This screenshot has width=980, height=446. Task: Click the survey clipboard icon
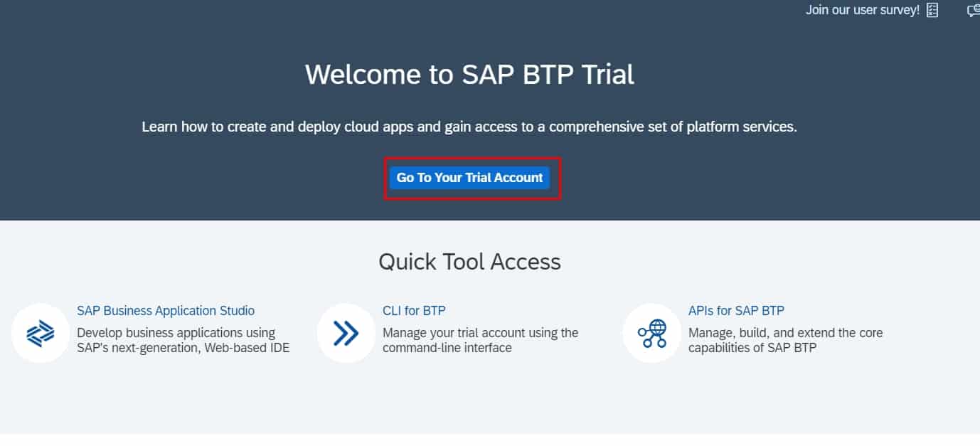(932, 10)
